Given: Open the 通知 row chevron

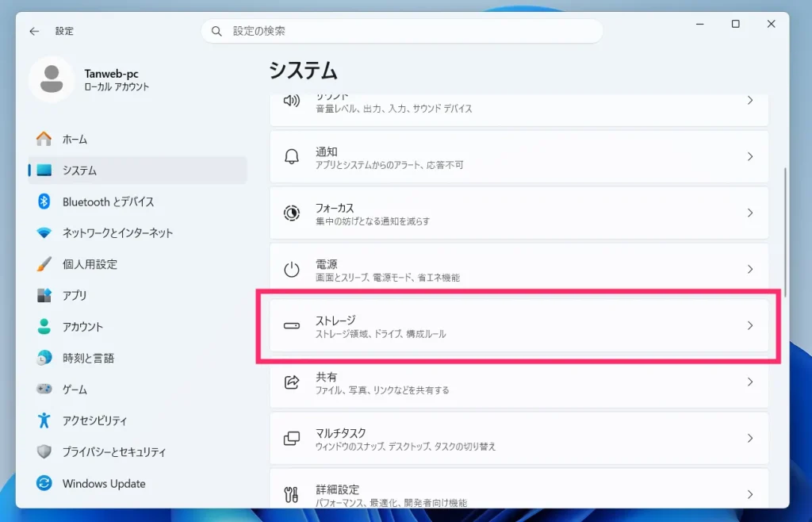Looking at the screenshot, I should [750, 156].
